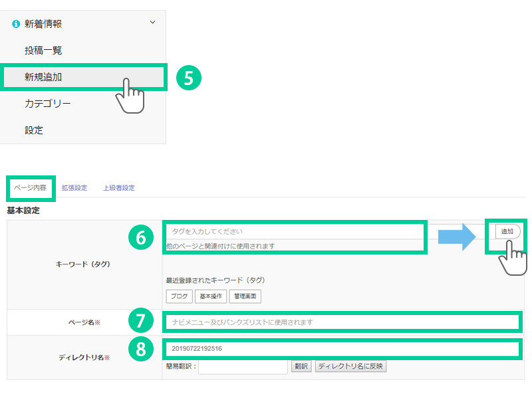Screen dimensions: 532x398
Task: Choose the 基本操作 recent keyword tag
Action: click(211, 296)
